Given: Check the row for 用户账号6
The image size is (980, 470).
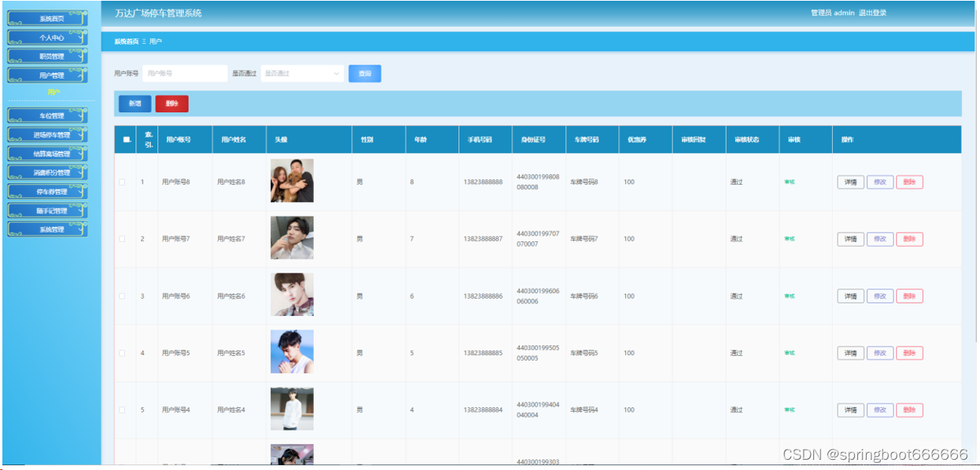Looking at the screenshot, I should 122,296.
